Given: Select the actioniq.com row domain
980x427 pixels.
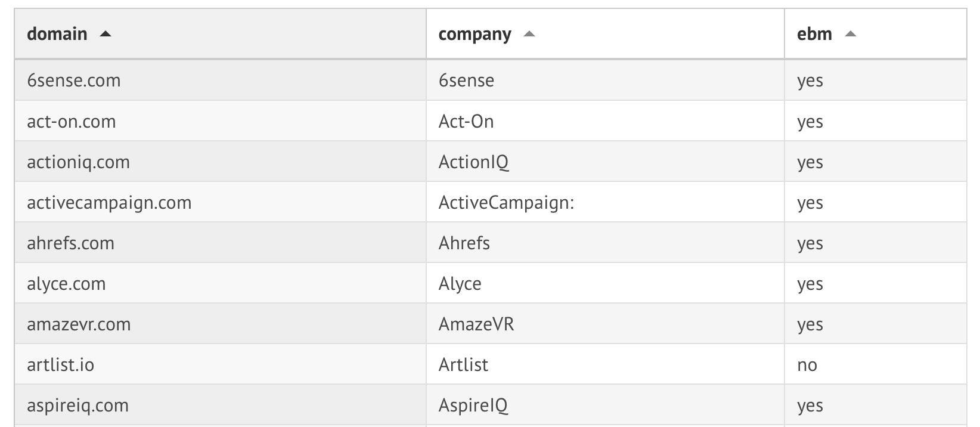Looking at the screenshot, I should (78, 162).
